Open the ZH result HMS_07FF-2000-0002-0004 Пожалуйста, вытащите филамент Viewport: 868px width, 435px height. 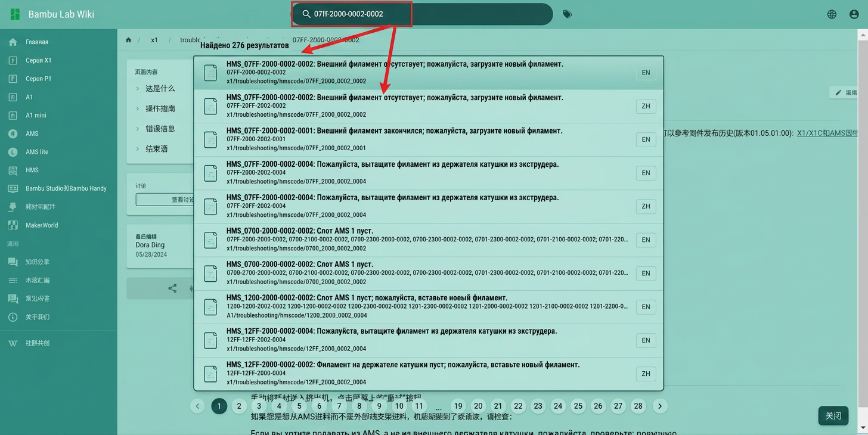coord(429,206)
